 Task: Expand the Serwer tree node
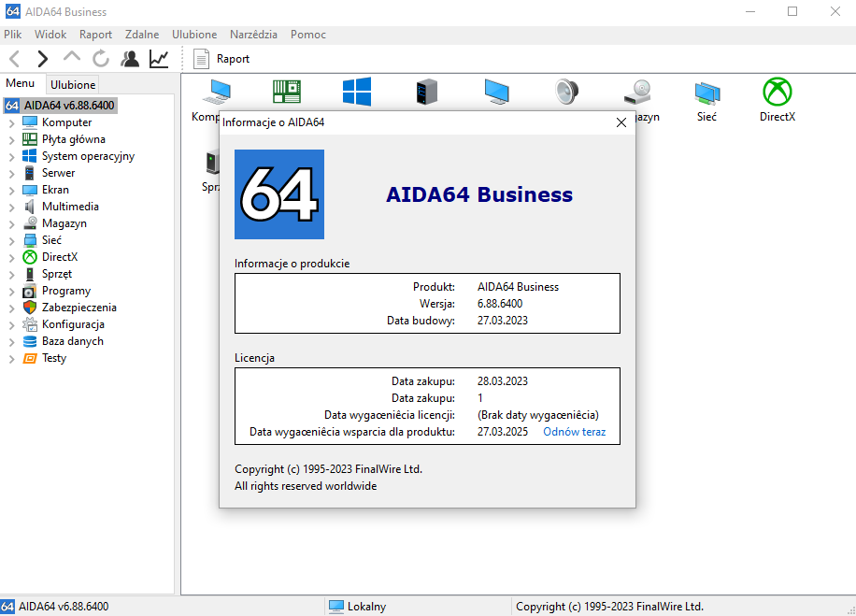click(x=11, y=174)
